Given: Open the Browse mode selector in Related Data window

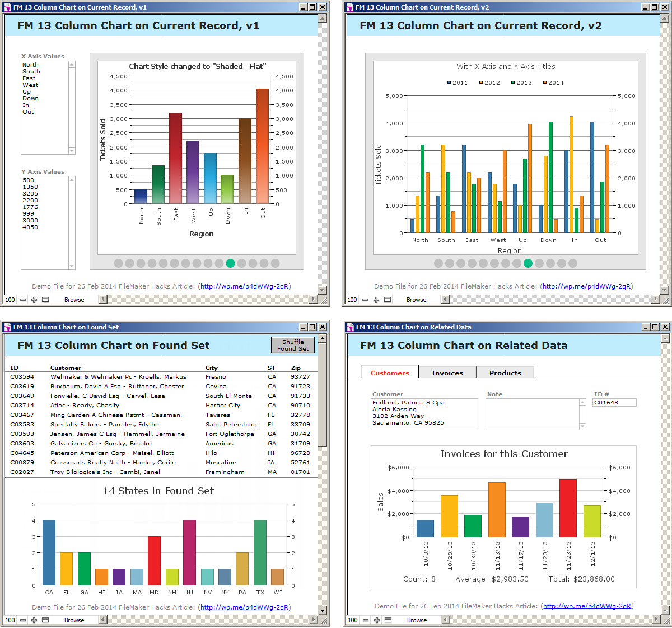Looking at the screenshot, I should tap(417, 620).
